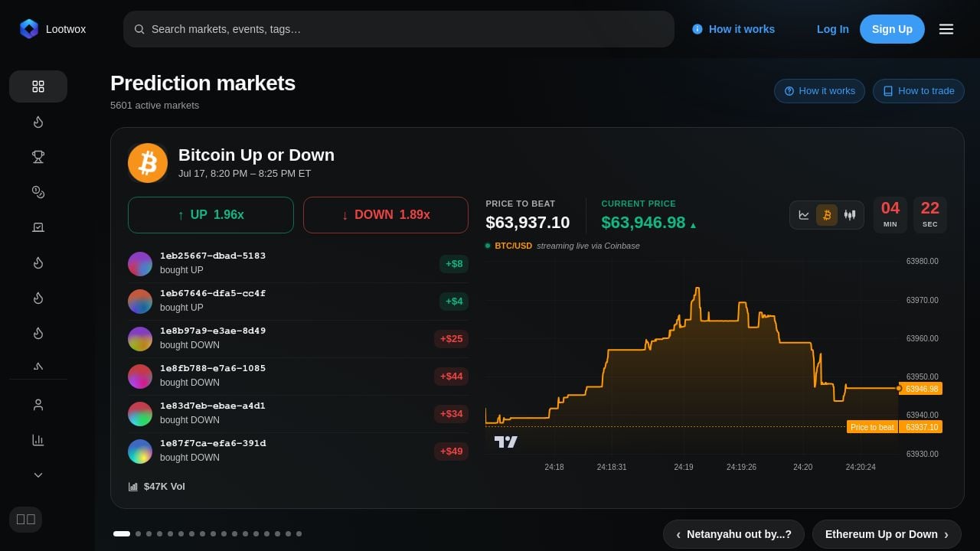The width and height of the screenshot is (980, 551).
Task: Click the +$25 badge
Action: [x=451, y=339]
